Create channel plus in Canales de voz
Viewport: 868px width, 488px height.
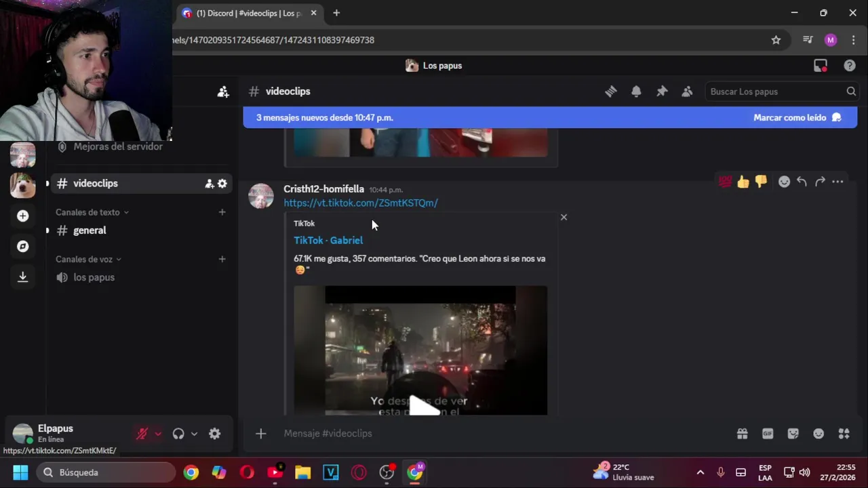click(222, 259)
